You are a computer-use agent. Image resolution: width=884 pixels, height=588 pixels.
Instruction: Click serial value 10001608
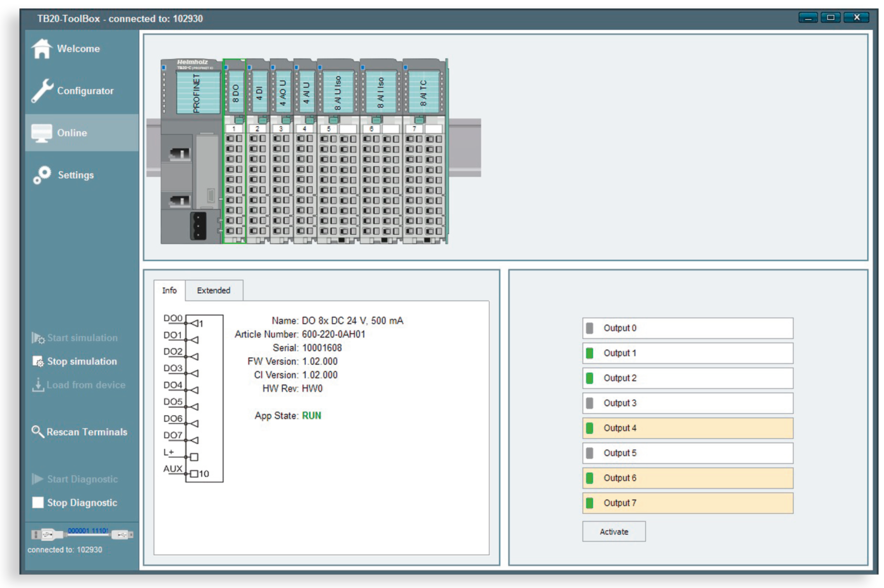[x=322, y=348]
